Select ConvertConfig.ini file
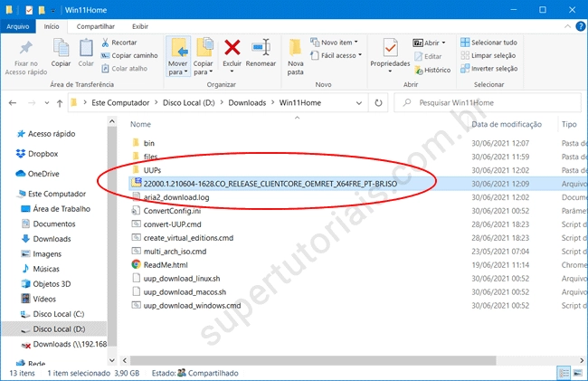 [172, 211]
